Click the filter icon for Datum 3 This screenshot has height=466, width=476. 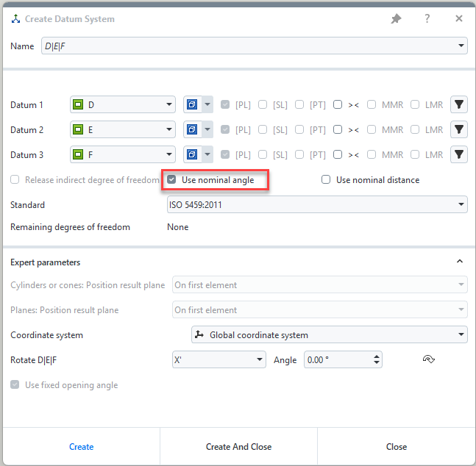click(459, 155)
